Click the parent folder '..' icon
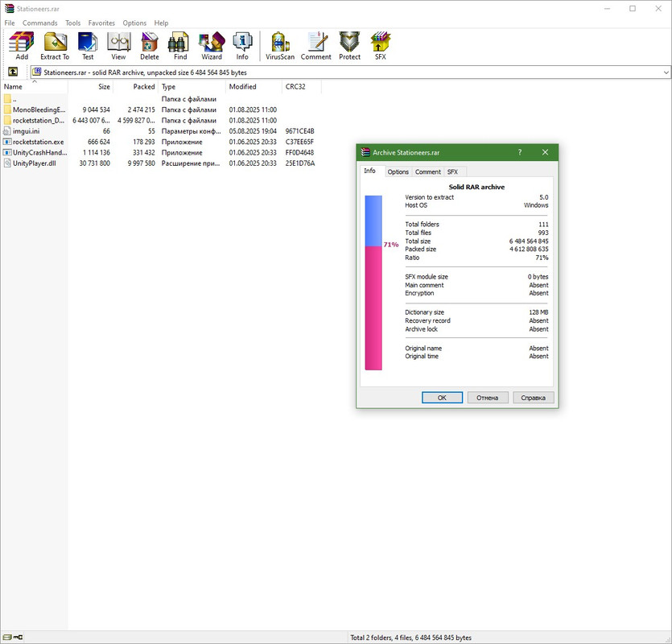This screenshot has width=672, height=644. tap(7, 99)
